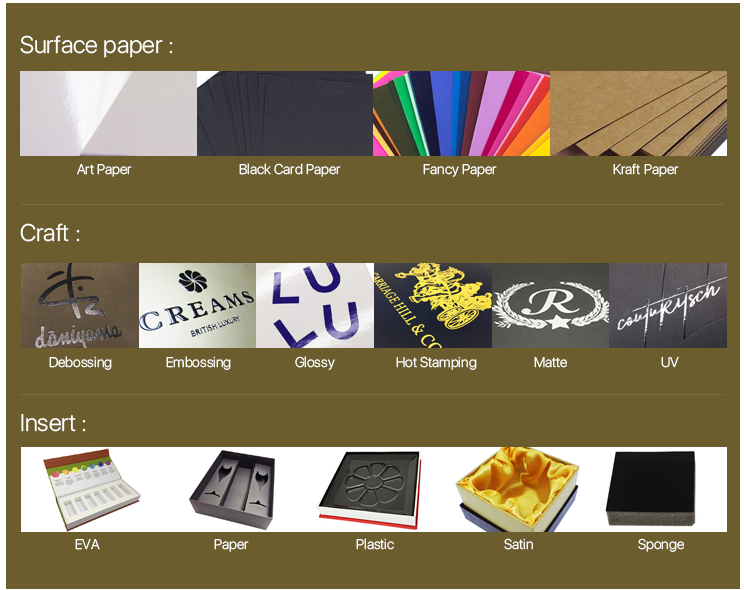Image resolution: width=744 pixels, height=590 pixels.
Task: Select the Black Card Paper photo
Action: pyautogui.click(x=285, y=113)
